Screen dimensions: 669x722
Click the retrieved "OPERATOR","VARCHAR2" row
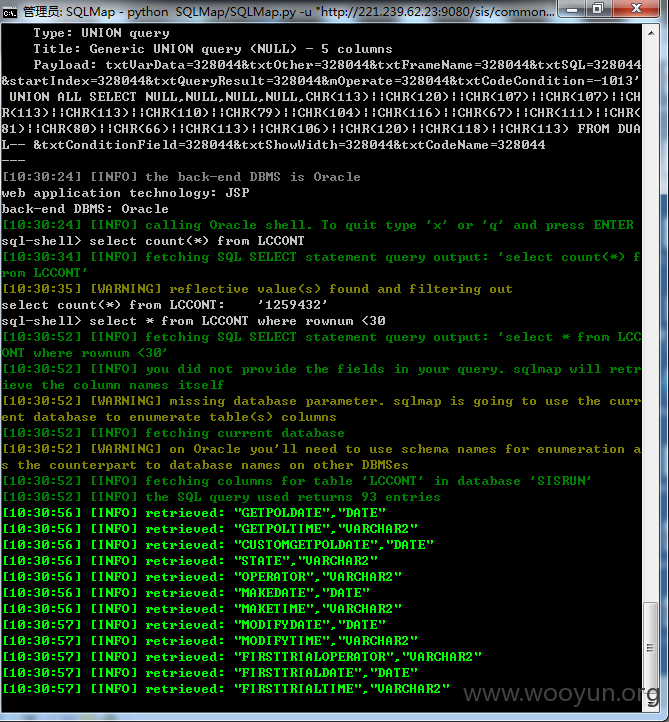pos(202,577)
